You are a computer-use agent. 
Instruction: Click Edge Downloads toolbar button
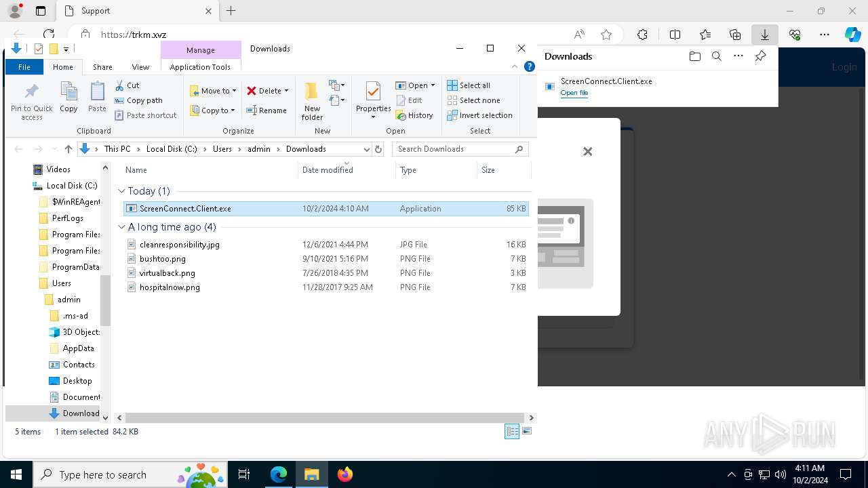[x=764, y=35]
